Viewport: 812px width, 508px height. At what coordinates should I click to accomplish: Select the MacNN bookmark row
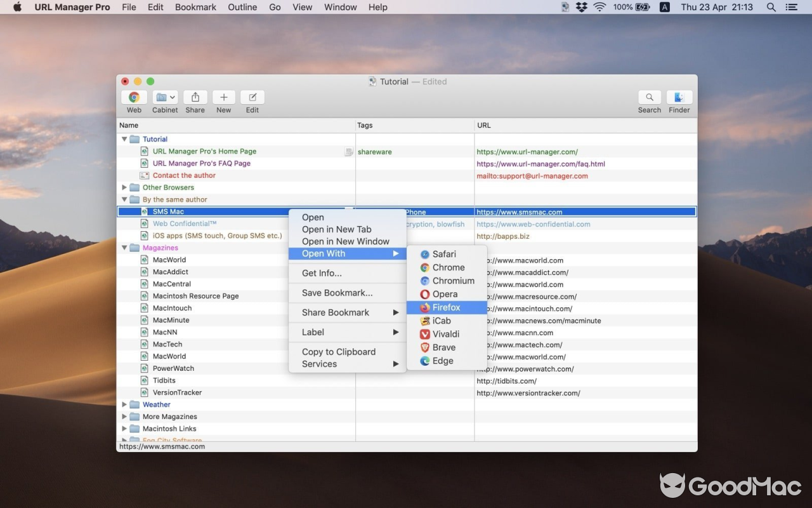(164, 332)
